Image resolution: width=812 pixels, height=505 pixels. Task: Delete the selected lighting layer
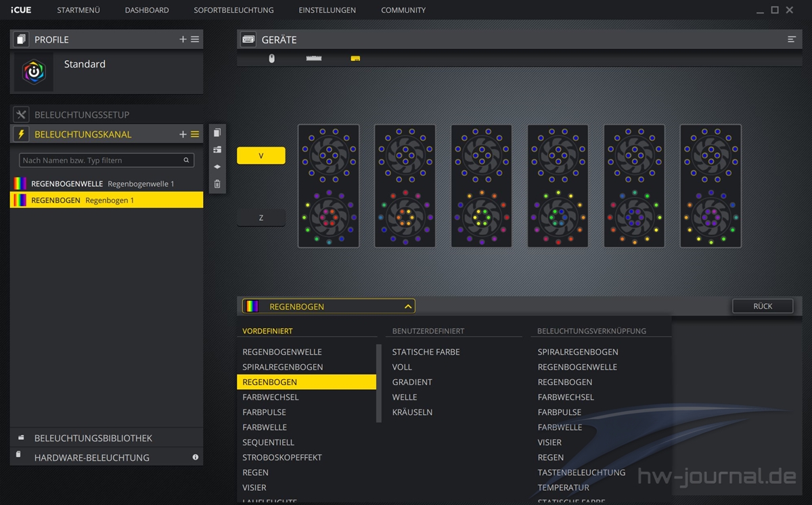pyautogui.click(x=217, y=183)
